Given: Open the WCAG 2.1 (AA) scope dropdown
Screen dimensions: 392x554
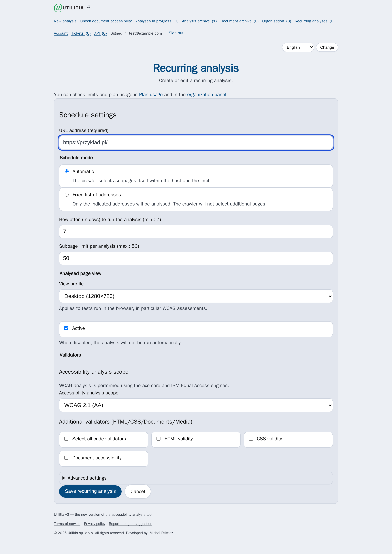Looking at the screenshot, I should [x=196, y=405].
